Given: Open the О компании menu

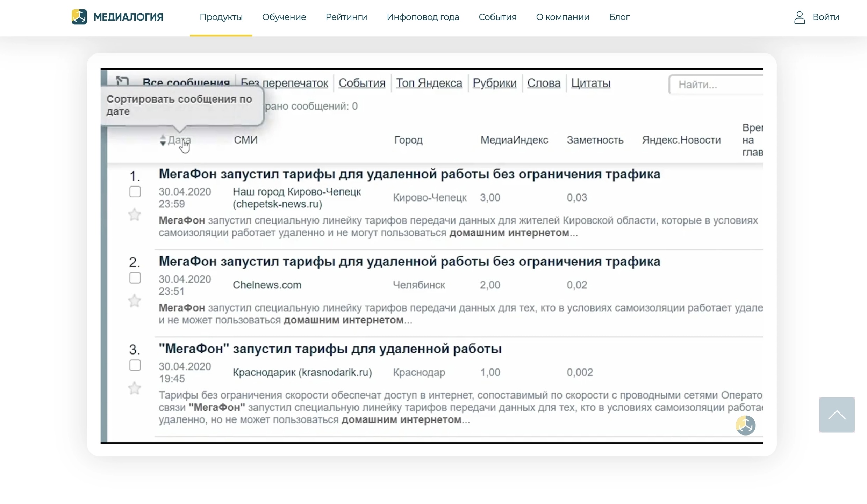Looking at the screenshot, I should click(x=563, y=17).
